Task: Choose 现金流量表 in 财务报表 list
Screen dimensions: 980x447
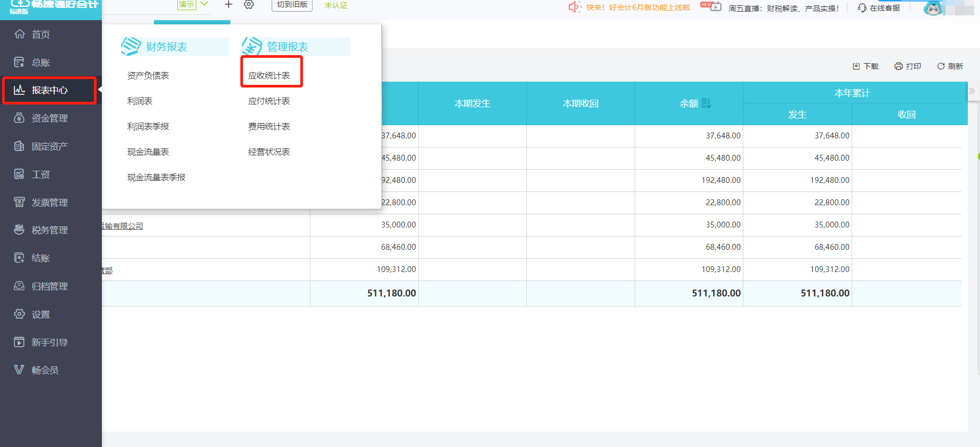Action: [148, 152]
